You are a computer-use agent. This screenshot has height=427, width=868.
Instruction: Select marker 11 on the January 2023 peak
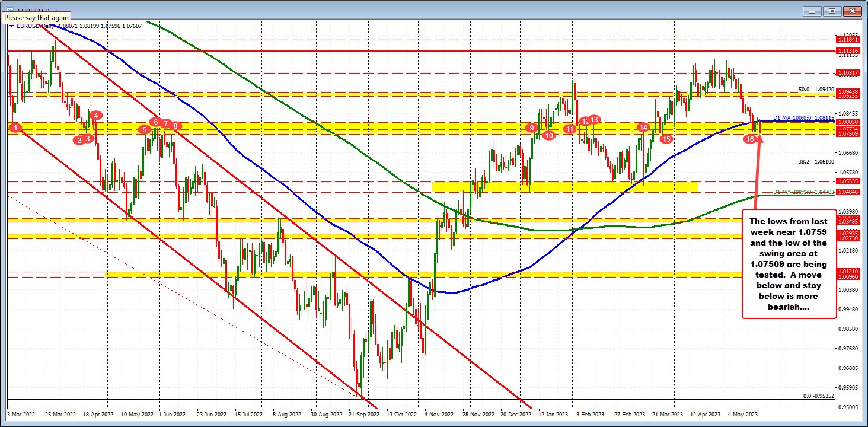(570, 128)
